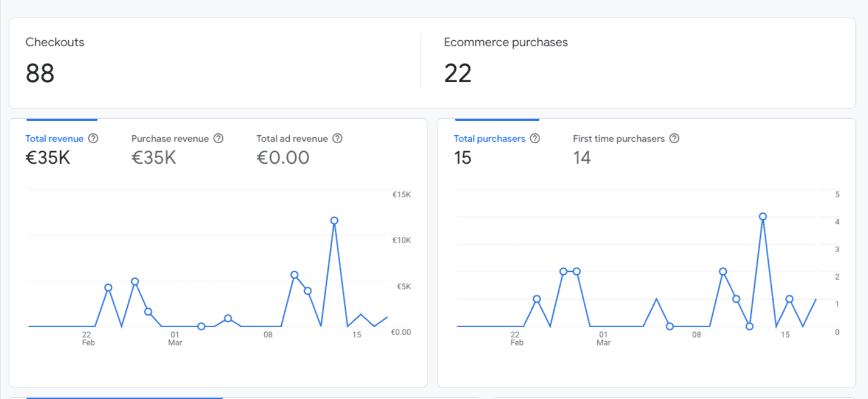Select the Total purchasers metric tab
The width and height of the screenshot is (868, 399).
(x=489, y=138)
